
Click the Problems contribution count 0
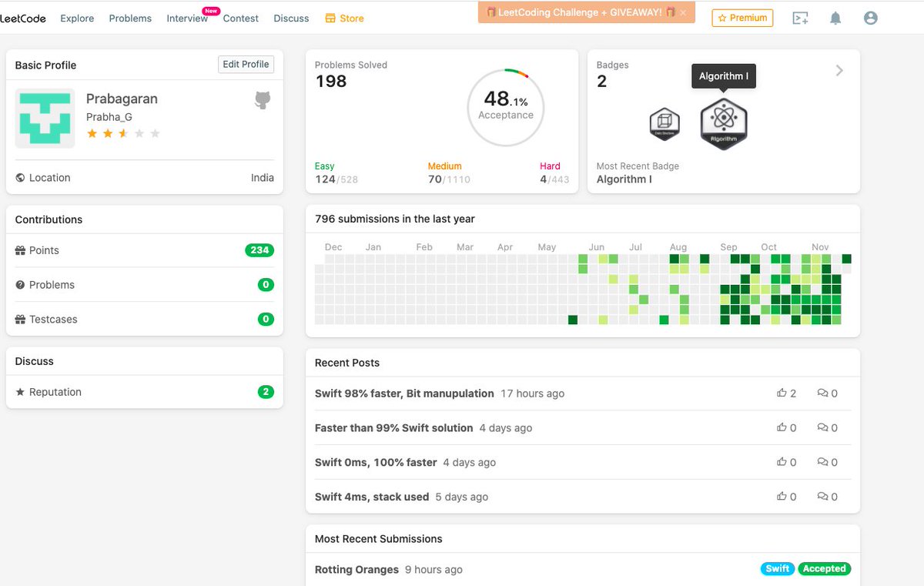pos(266,285)
